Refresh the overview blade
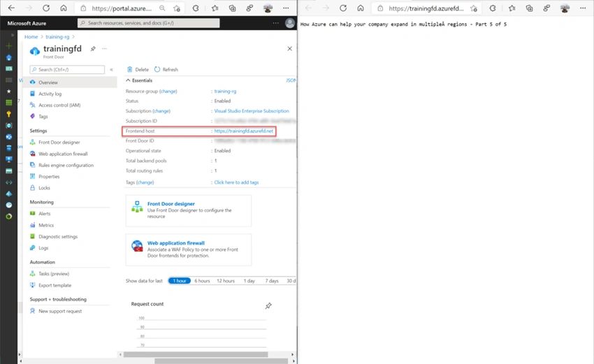The image size is (594, 364). [x=166, y=70]
